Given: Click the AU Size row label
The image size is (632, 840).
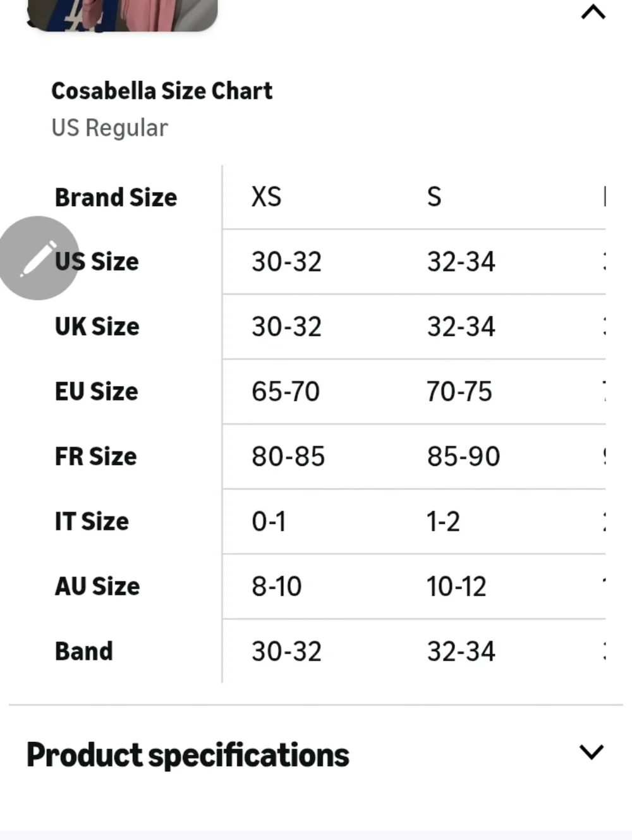Looking at the screenshot, I should [97, 587].
